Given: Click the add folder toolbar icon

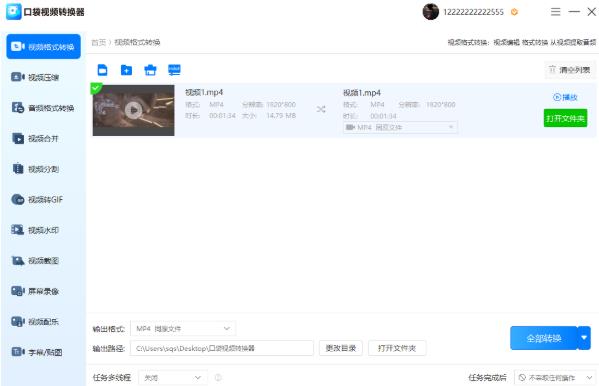Looking at the screenshot, I should click(126, 70).
